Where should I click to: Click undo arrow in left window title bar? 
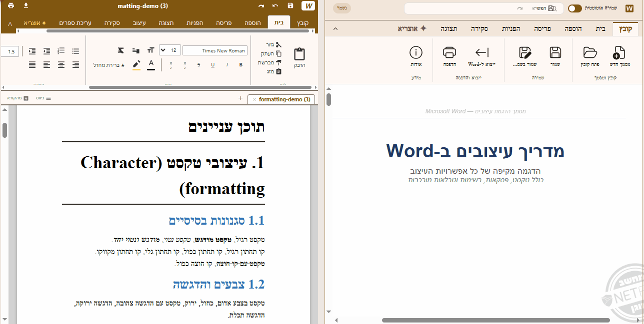click(x=275, y=6)
